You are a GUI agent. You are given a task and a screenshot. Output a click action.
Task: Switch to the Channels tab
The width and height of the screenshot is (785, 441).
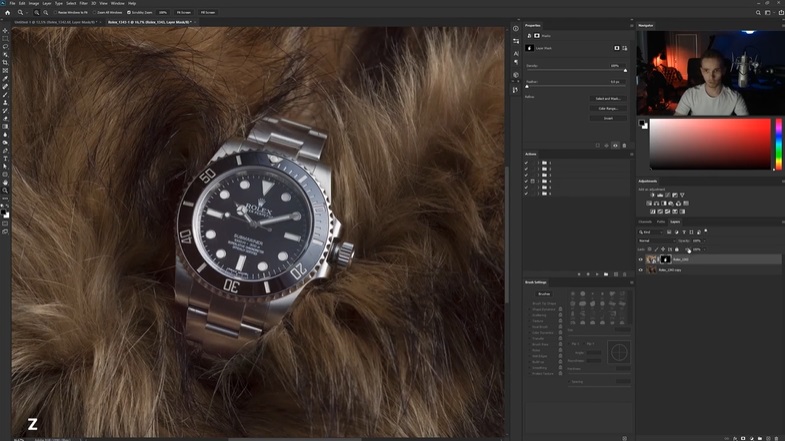click(x=645, y=222)
